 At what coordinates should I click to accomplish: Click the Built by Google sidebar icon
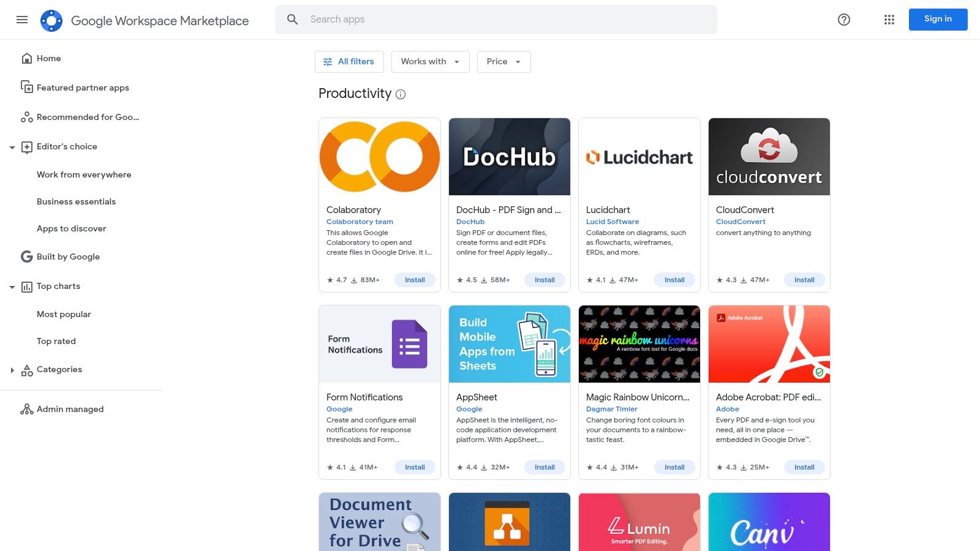click(26, 257)
